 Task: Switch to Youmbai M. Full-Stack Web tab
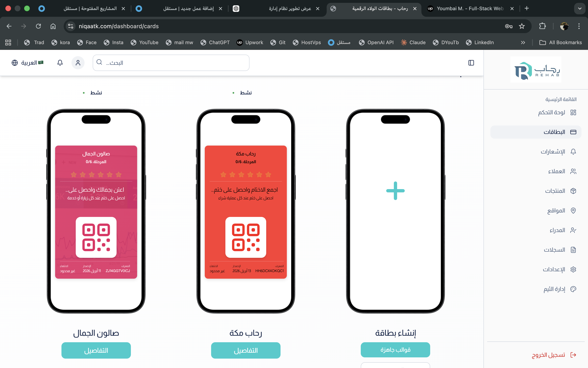[470, 9]
